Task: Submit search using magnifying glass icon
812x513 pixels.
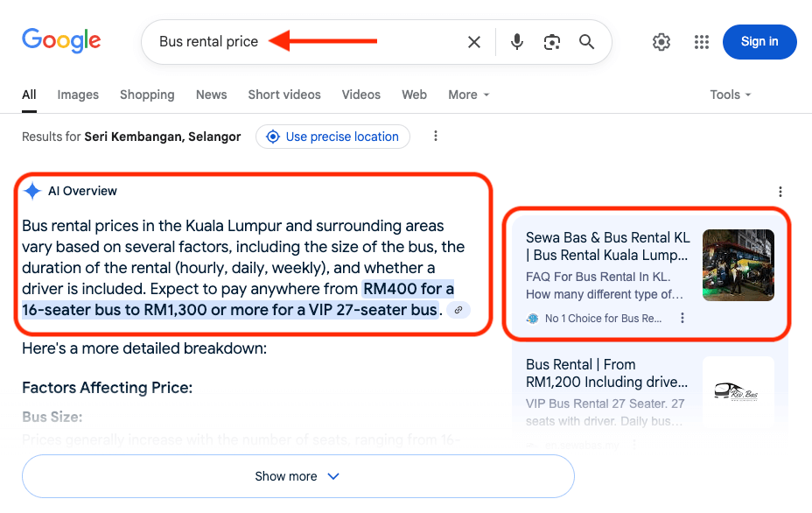Action: coord(586,41)
